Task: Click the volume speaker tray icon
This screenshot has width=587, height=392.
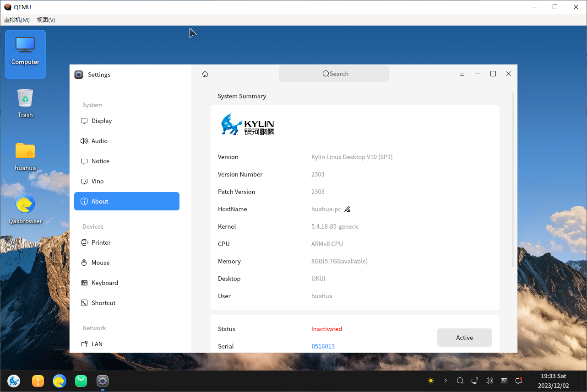Action: [489, 381]
